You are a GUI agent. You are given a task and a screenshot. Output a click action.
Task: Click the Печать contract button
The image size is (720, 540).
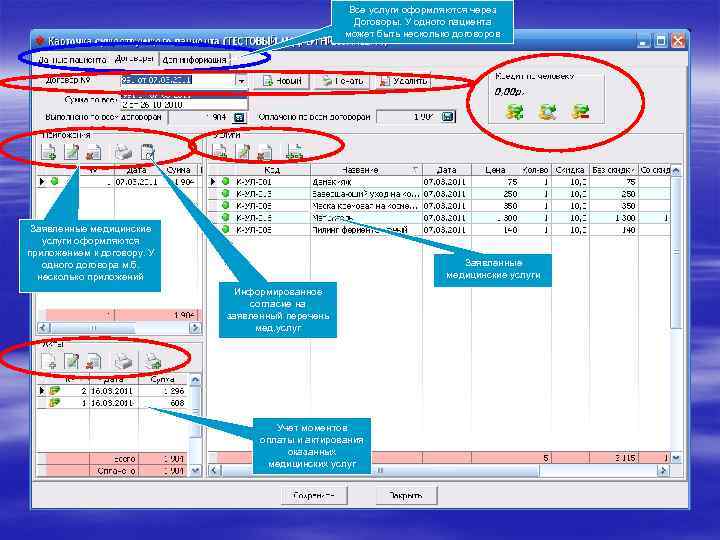pos(343,81)
